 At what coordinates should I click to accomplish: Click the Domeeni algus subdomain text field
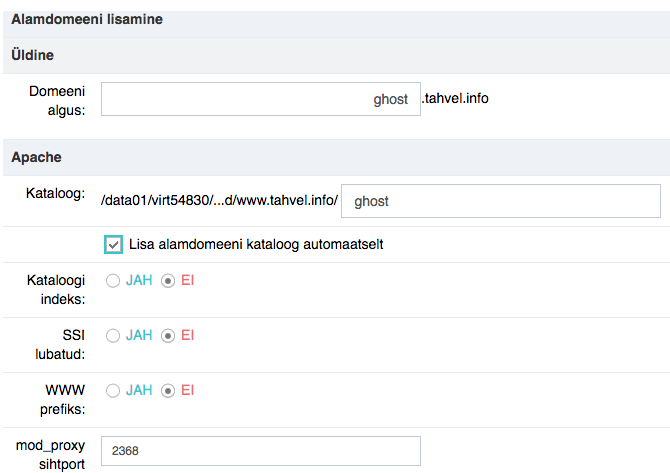pyautogui.click(x=261, y=99)
